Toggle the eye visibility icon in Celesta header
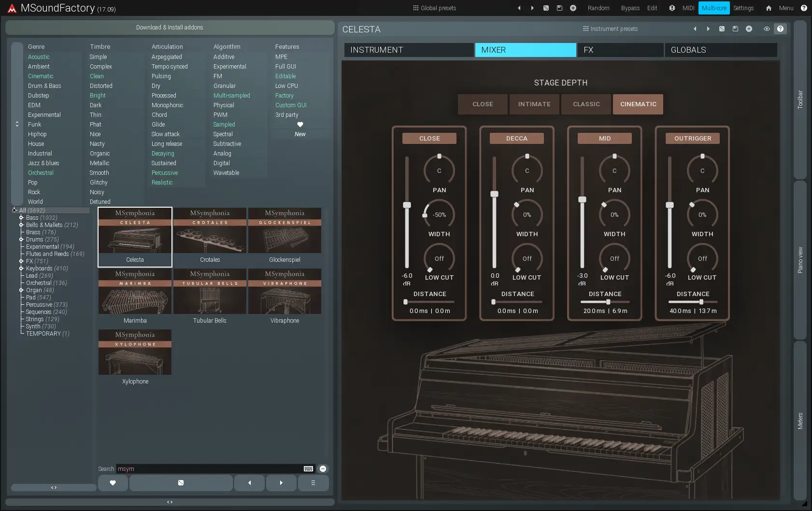The image size is (812, 511). pyautogui.click(x=767, y=29)
